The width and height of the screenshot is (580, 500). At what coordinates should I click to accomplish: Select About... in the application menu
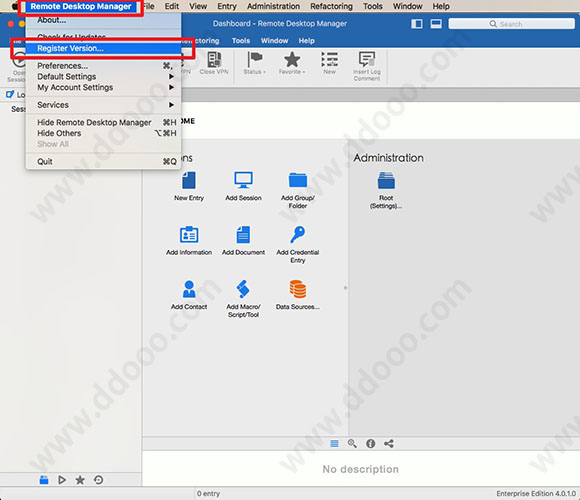[103, 20]
